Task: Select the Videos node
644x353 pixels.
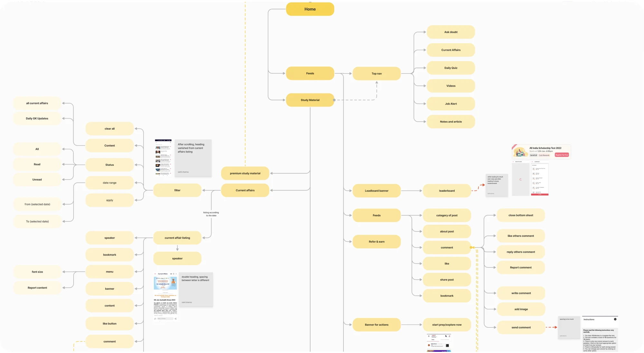Action: (450, 86)
